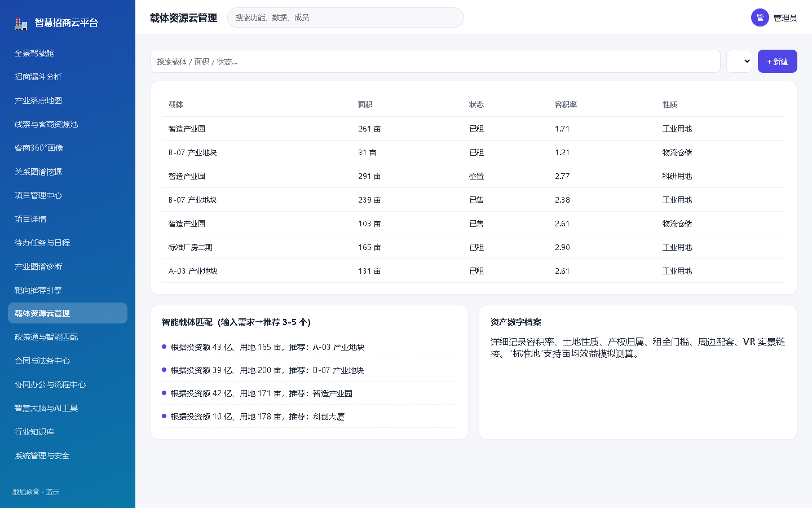Click the 261 亩 area cell

tap(369, 129)
